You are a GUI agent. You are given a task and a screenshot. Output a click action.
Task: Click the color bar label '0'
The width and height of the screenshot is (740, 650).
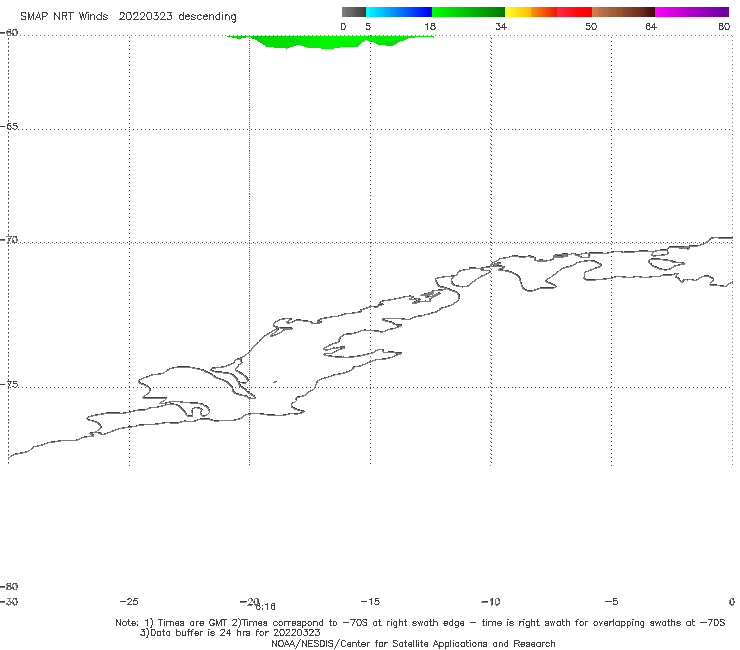pos(343,27)
